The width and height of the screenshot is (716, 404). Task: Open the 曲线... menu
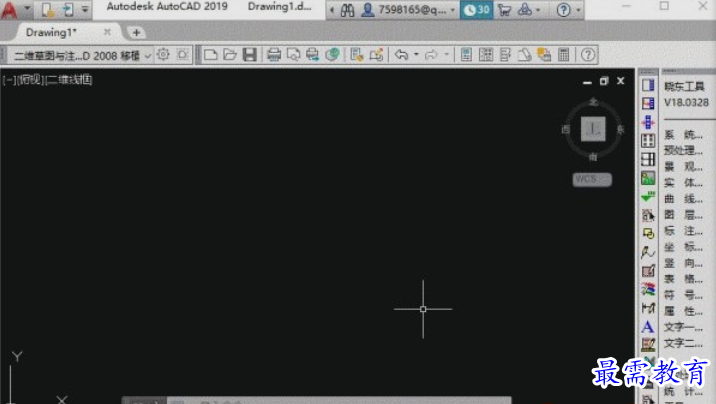pyautogui.click(x=683, y=199)
